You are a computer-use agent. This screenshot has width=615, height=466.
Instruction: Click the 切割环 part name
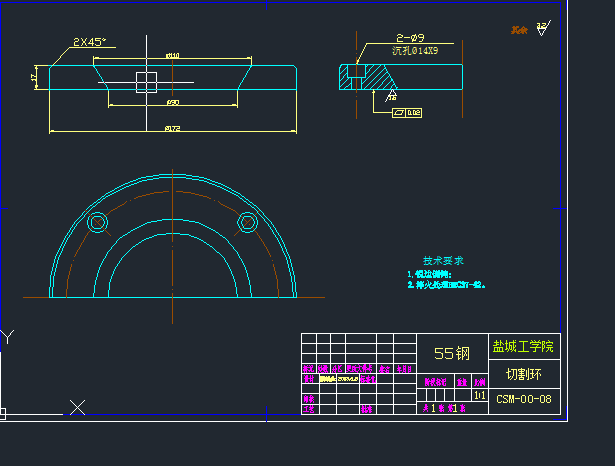[524, 375]
